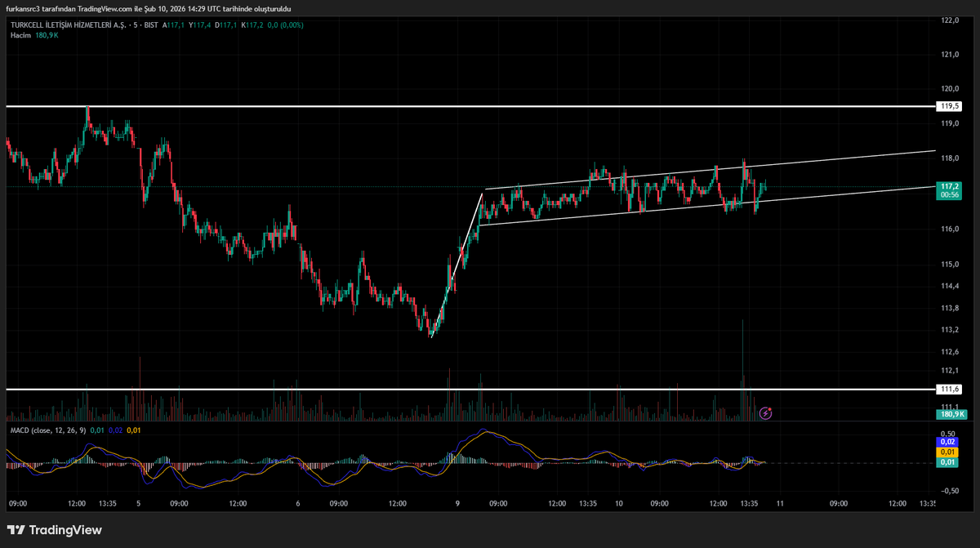Click the TradingView logo at the bottom

click(55, 530)
